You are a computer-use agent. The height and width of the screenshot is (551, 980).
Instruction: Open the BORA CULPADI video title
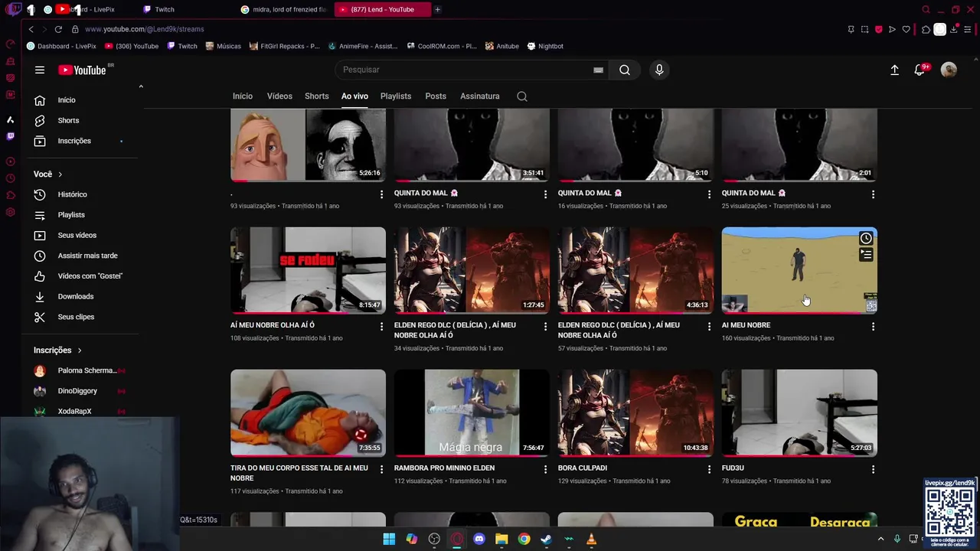(x=583, y=468)
